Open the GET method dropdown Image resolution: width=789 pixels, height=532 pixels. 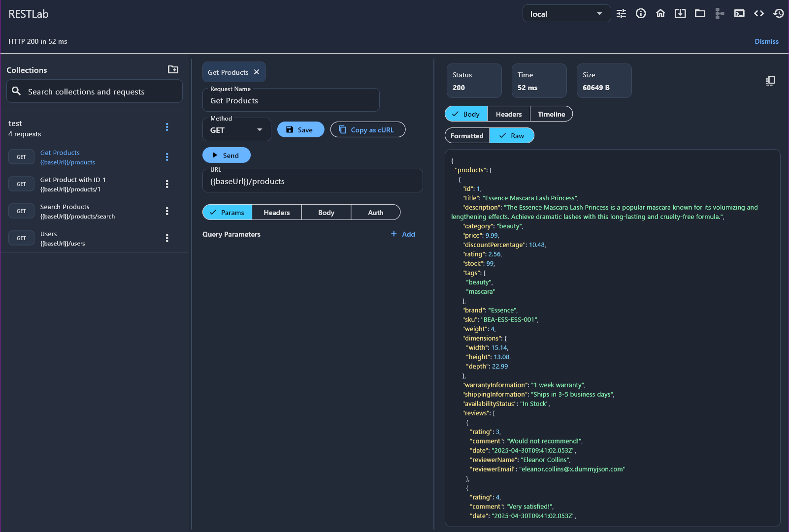237,130
